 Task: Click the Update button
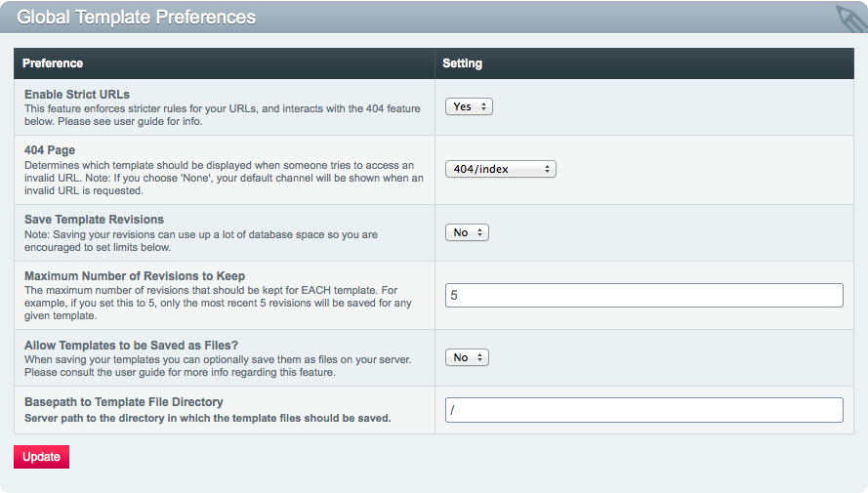42,457
